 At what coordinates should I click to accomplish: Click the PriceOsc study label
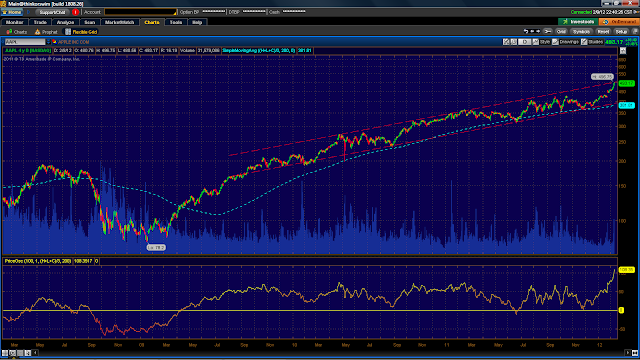[x=38, y=261]
